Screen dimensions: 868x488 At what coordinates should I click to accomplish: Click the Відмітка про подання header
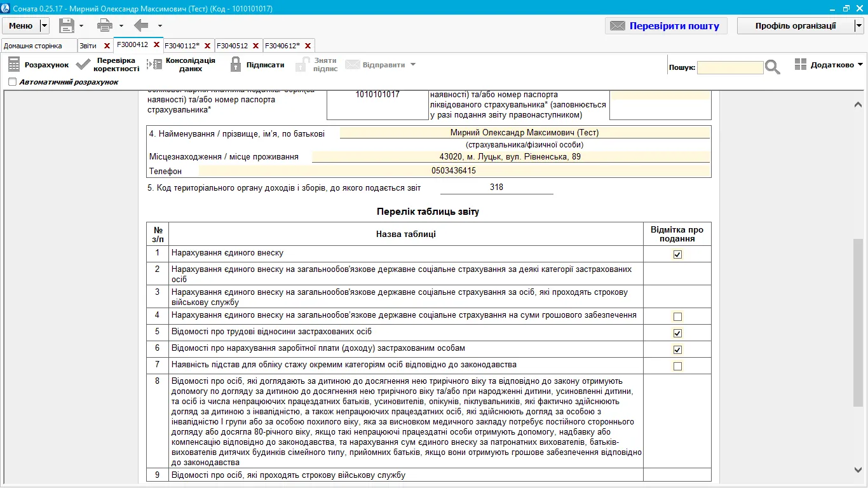click(x=677, y=234)
